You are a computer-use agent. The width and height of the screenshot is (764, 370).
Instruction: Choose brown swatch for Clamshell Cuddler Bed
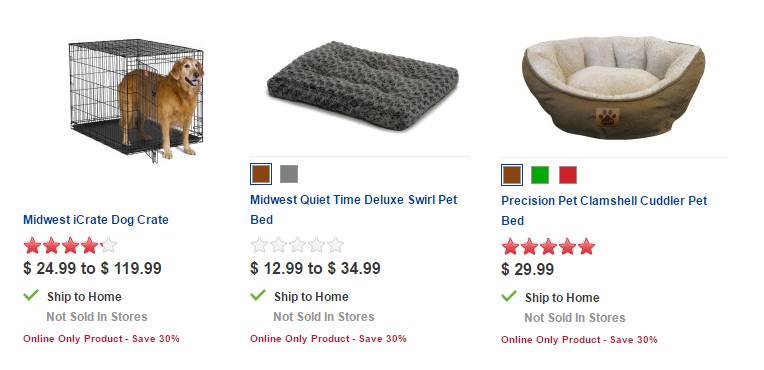(x=512, y=175)
